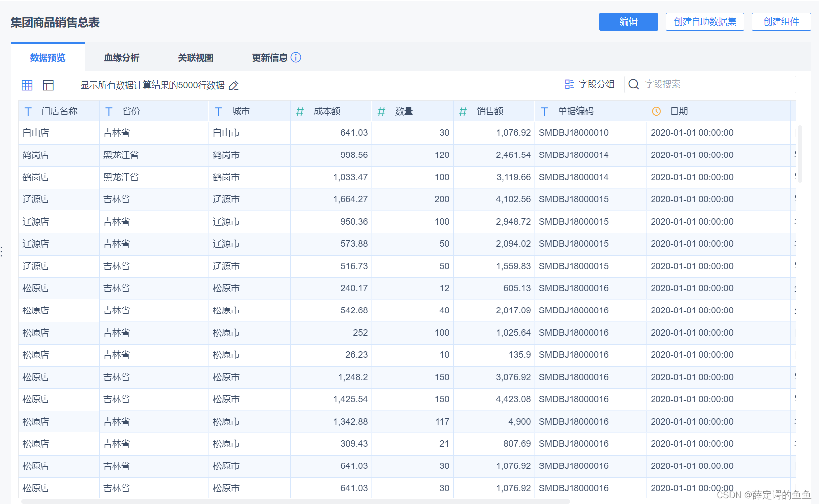This screenshot has width=819, height=504.
Task: Select the 门店名称 column header
Action: pos(59,111)
